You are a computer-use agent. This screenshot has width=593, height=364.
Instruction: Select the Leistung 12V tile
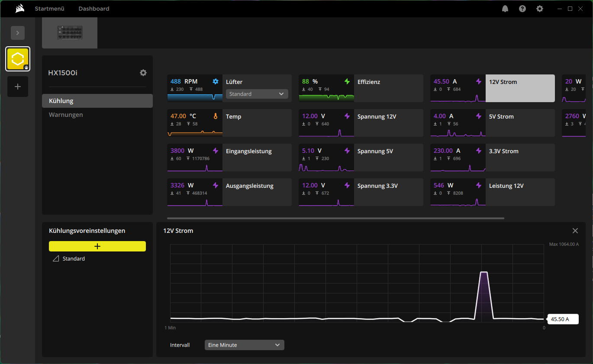pyautogui.click(x=493, y=192)
